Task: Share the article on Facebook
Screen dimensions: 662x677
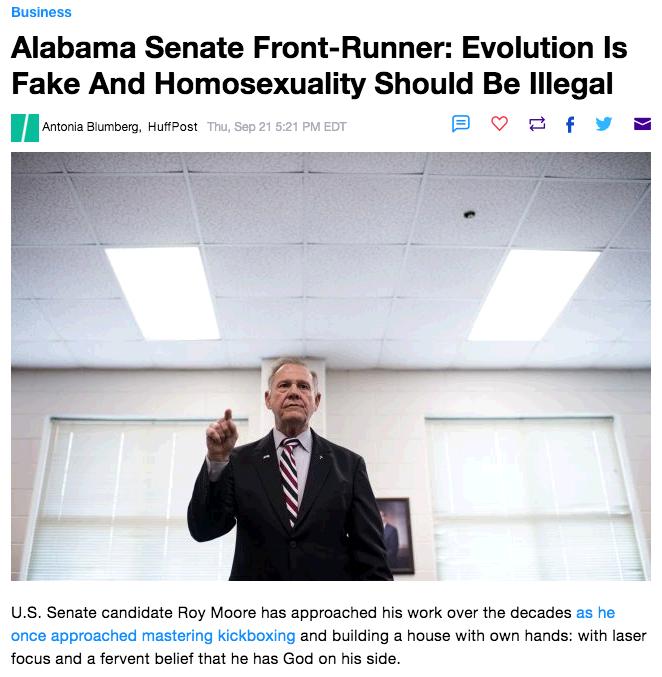Action: tap(570, 125)
